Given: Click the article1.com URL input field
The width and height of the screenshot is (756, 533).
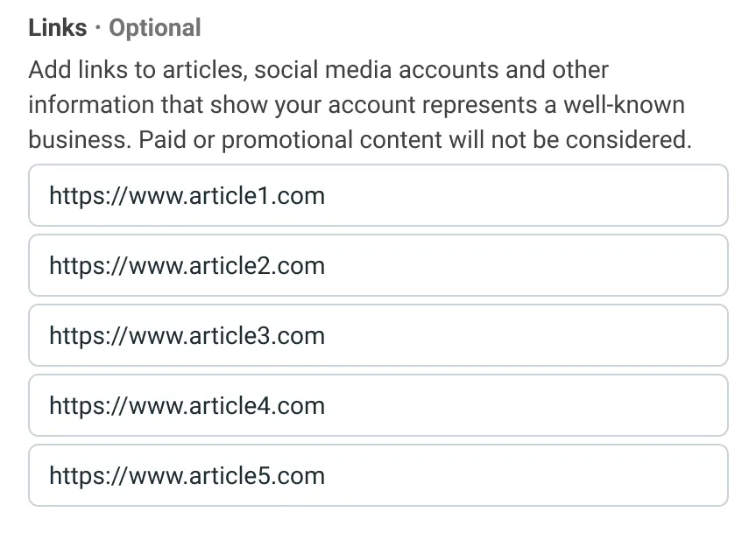Looking at the screenshot, I should (x=377, y=195).
